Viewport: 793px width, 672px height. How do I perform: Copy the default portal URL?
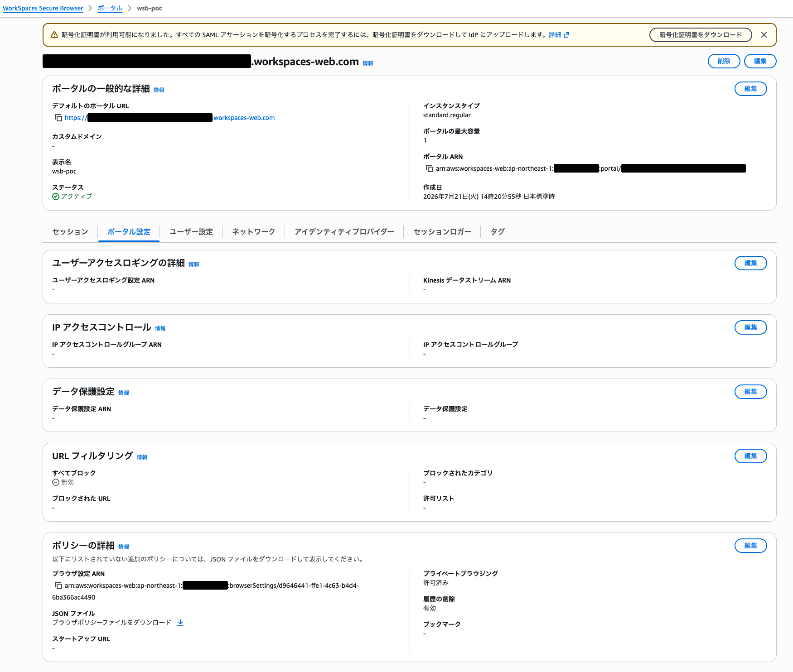click(58, 118)
